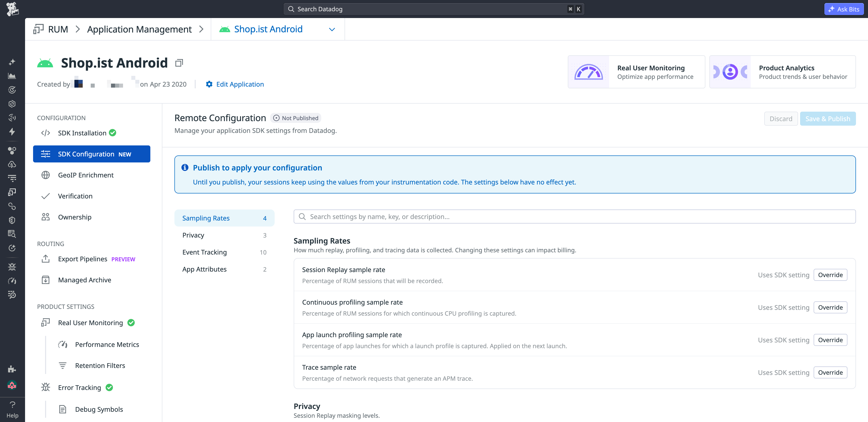Expand the Shop.ist Android application dropdown
Viewport: 868px width, 422px height.
click(x=332, y=29)
